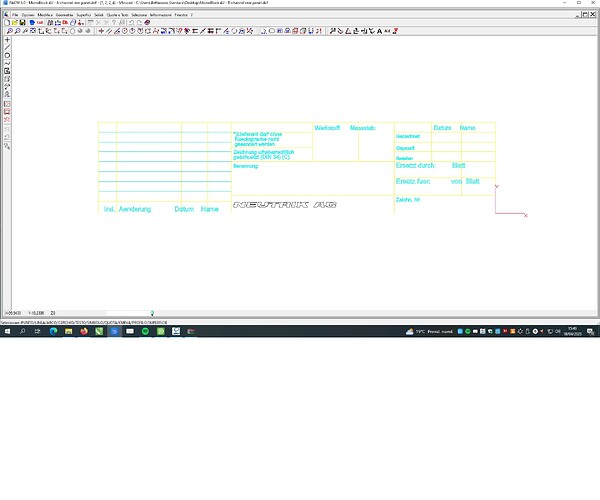Click the shaded sphere rendering icon
Image resolution: width=600 pixels, height=500 pixels.
(x=80, y=31)
